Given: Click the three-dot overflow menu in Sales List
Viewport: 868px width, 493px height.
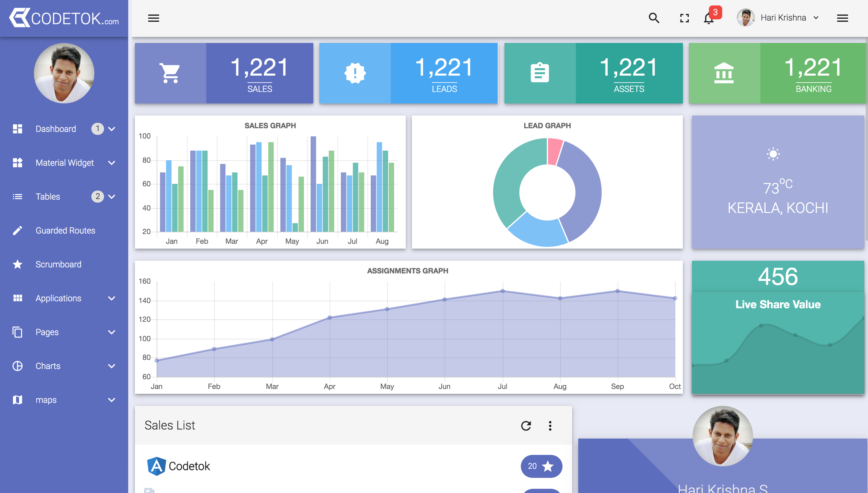Looking at the screenshot, I should tap(550, 426).
